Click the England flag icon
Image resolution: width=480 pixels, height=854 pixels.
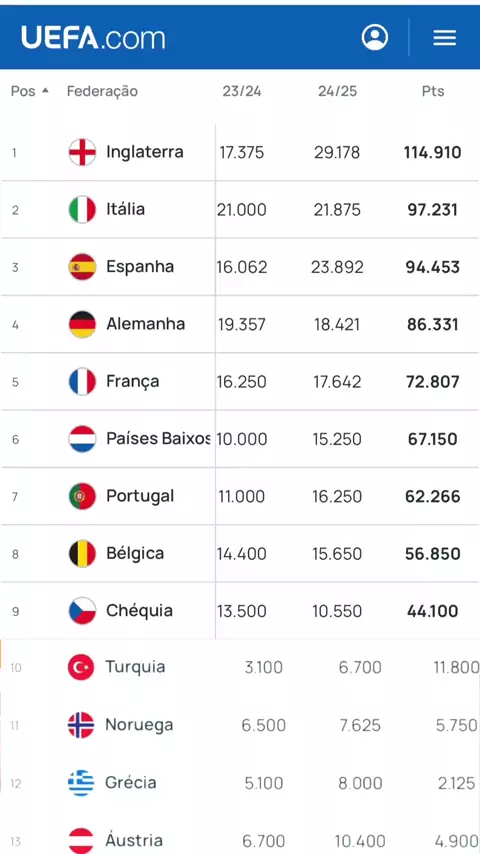(82, 152)
